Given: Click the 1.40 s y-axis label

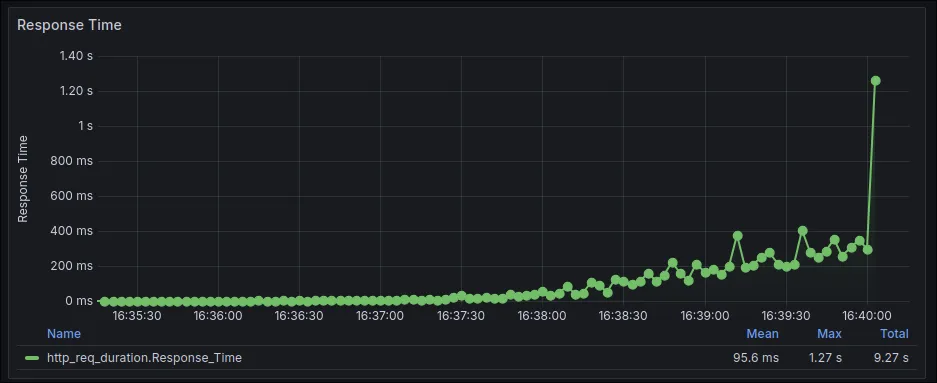Looking at the screenshot, I should [x=76, y=56].
